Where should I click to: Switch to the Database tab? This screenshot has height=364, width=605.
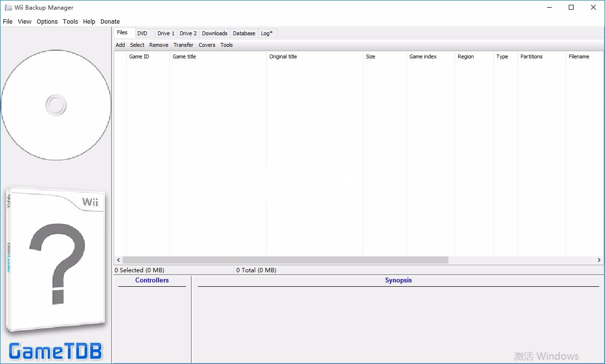pos(244,33)
